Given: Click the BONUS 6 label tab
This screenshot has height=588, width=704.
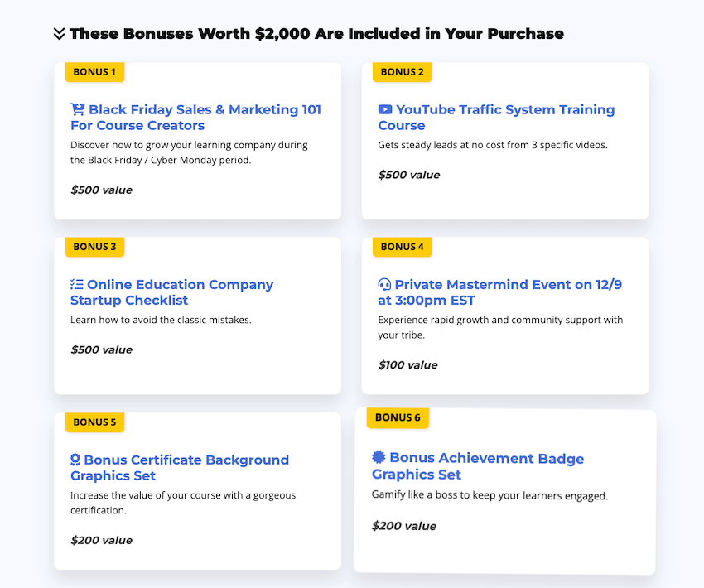Looking at the screenshot, I should [398, 417].
